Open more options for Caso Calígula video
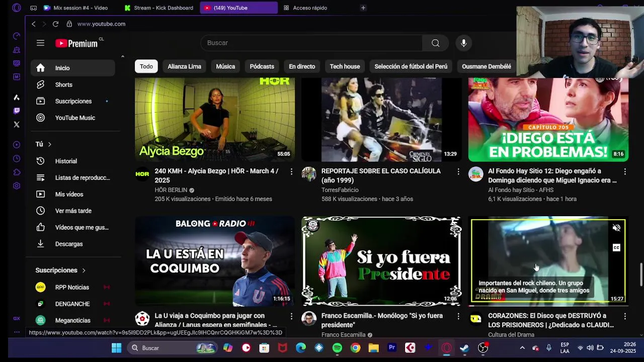 (x=458, y=172)
